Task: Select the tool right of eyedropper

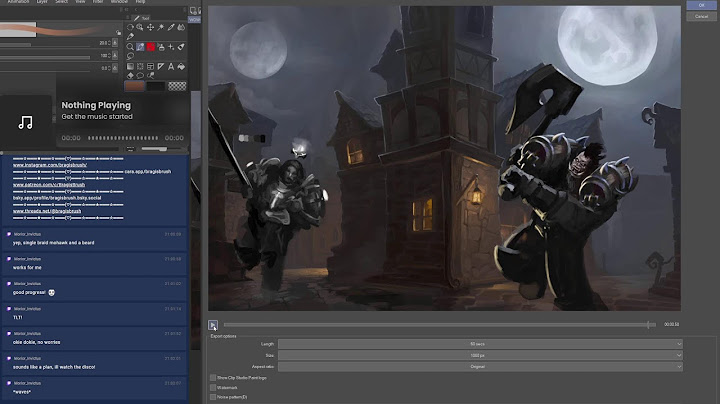Action: point(181,27)
